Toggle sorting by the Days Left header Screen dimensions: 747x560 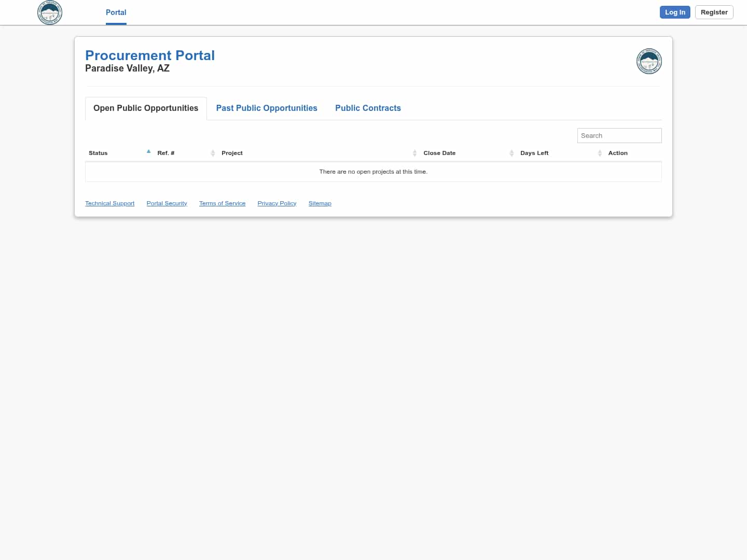[534, 153]
